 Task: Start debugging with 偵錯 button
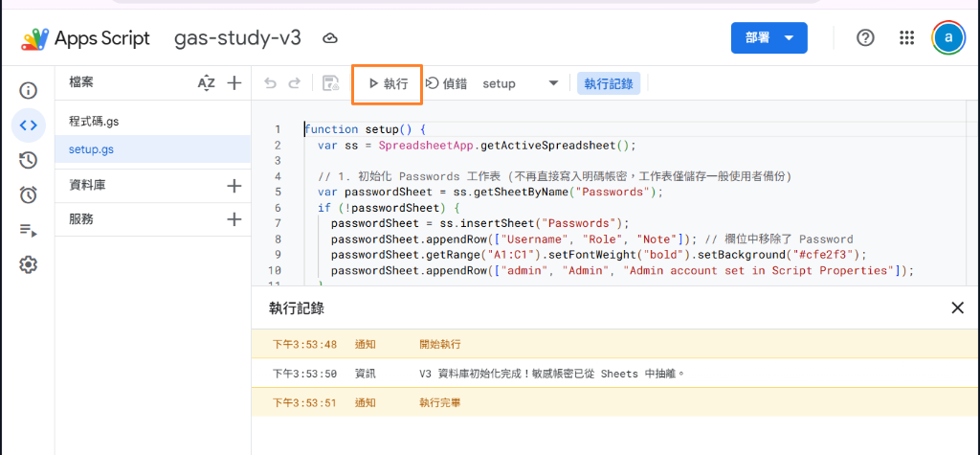point(446,84)
